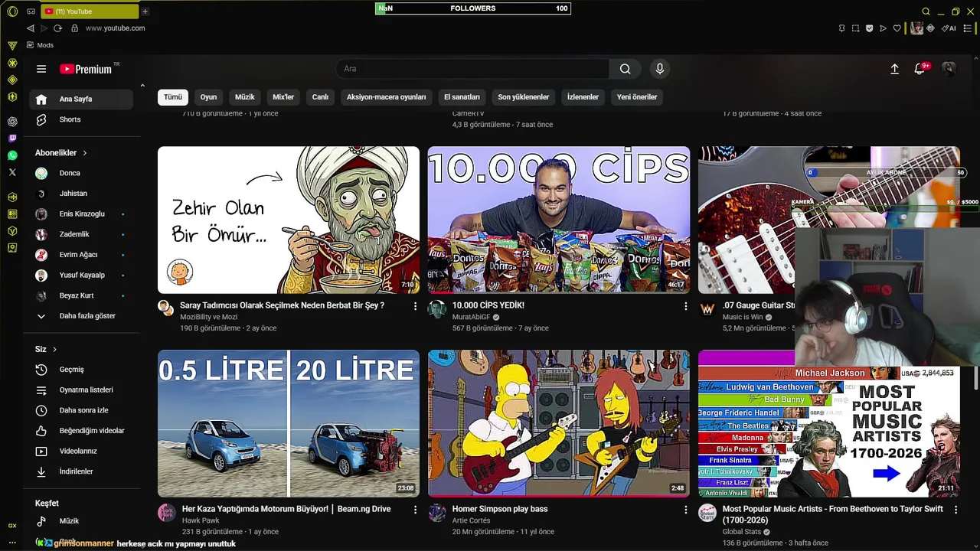
Task: Select the 'Son yüklenenler' filter chip
Action: [524, 97]
